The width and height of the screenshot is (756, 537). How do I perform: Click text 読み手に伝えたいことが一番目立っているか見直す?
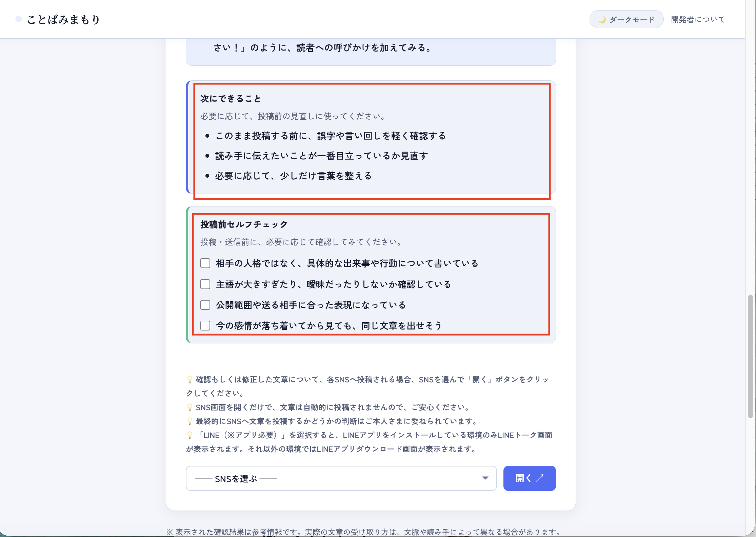pos(321,156)
